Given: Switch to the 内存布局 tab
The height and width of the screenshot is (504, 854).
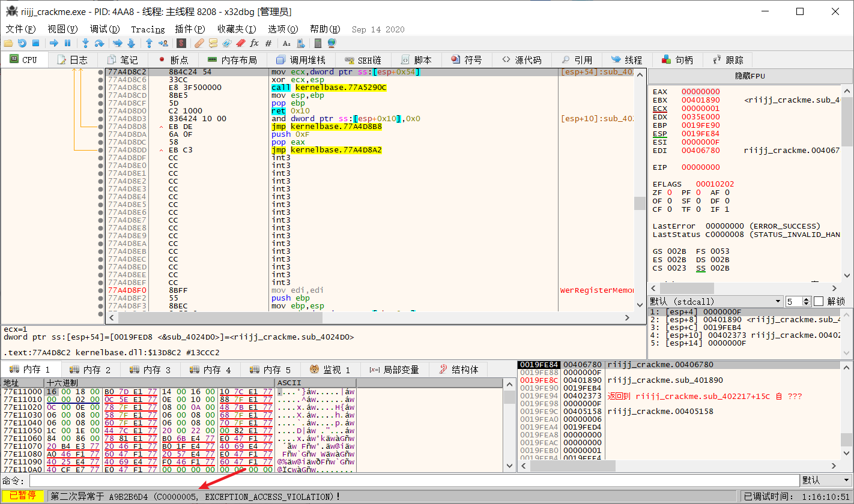Looking at the screenshot, I should [232, 60].
